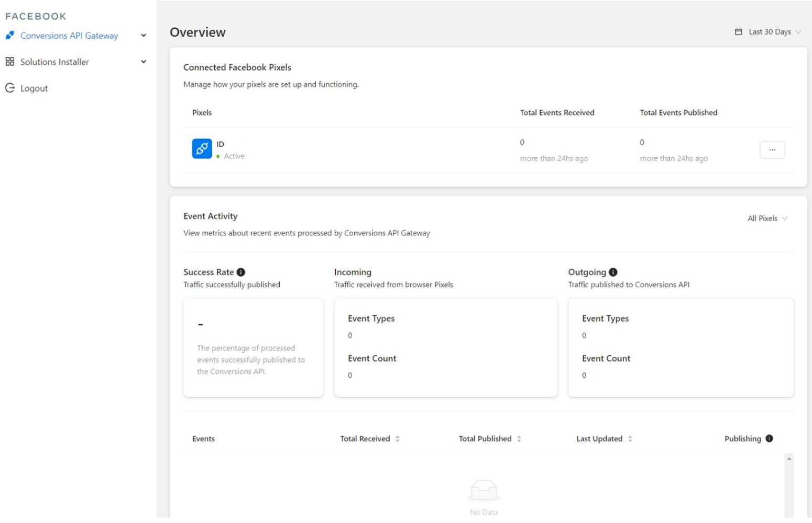Open the Last 30 Days date range dropdown

point(768,32)
